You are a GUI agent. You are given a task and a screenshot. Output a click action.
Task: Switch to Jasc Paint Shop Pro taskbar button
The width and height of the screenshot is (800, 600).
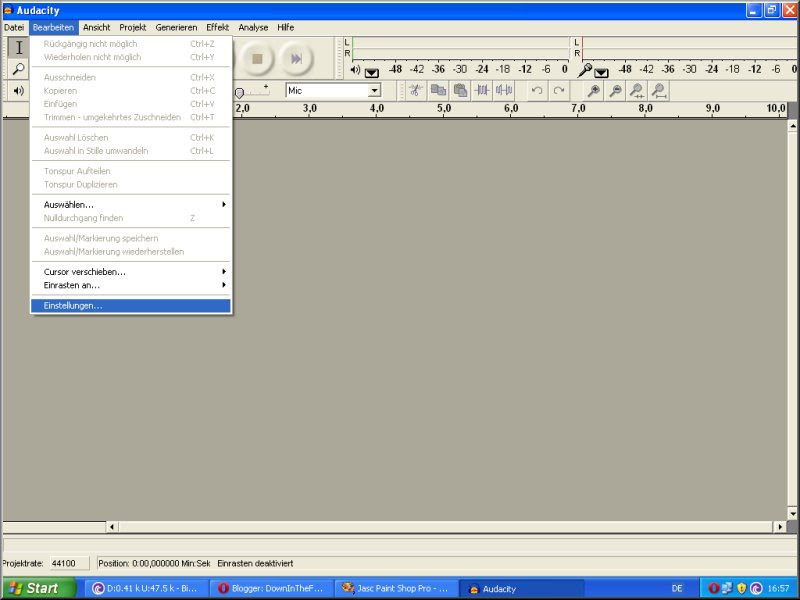pyautogui.click(x=397, y=588)
